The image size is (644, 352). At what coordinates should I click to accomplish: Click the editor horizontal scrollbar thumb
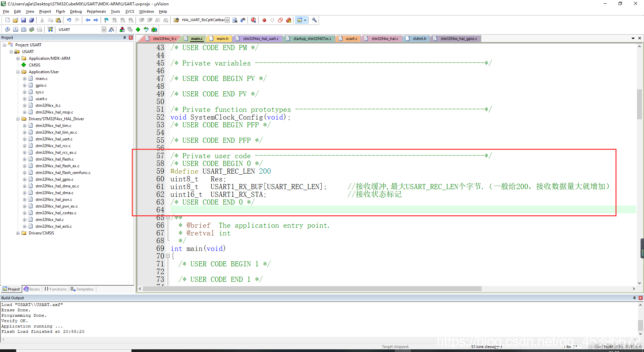click(312, 289)
